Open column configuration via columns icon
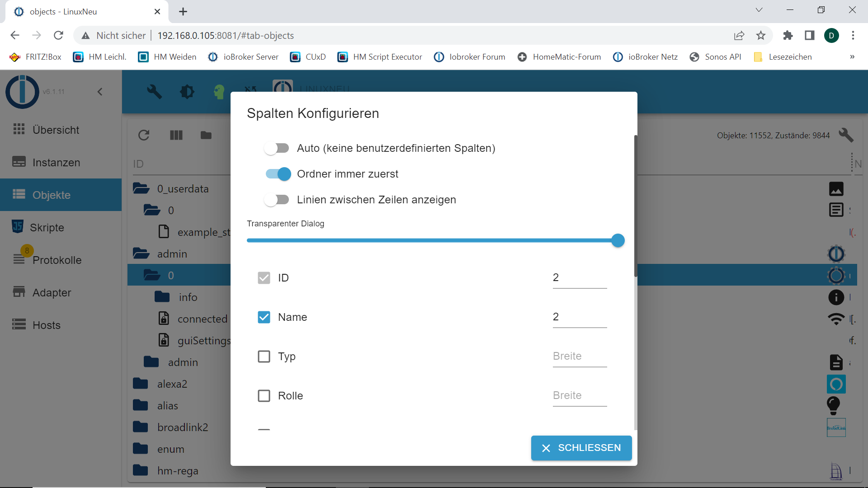This screenshot has height=488, width=868. (176, 135)
